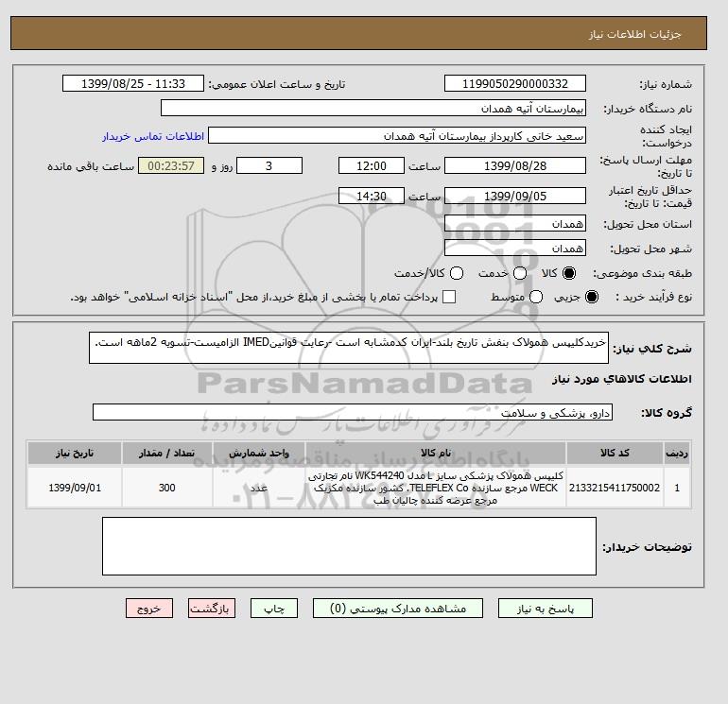The width and height of the screenshot is (728, 704).
Task: Click the general description text box
Action: coord(349,348)
